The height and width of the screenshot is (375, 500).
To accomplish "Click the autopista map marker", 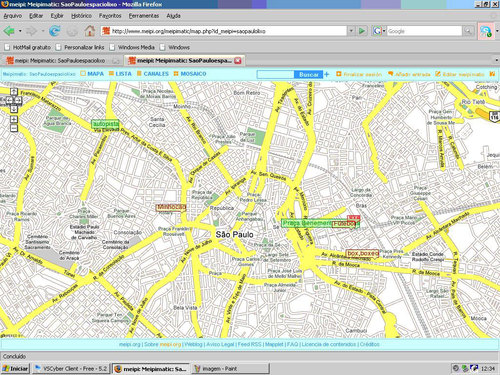I will (x=105, y=124).
